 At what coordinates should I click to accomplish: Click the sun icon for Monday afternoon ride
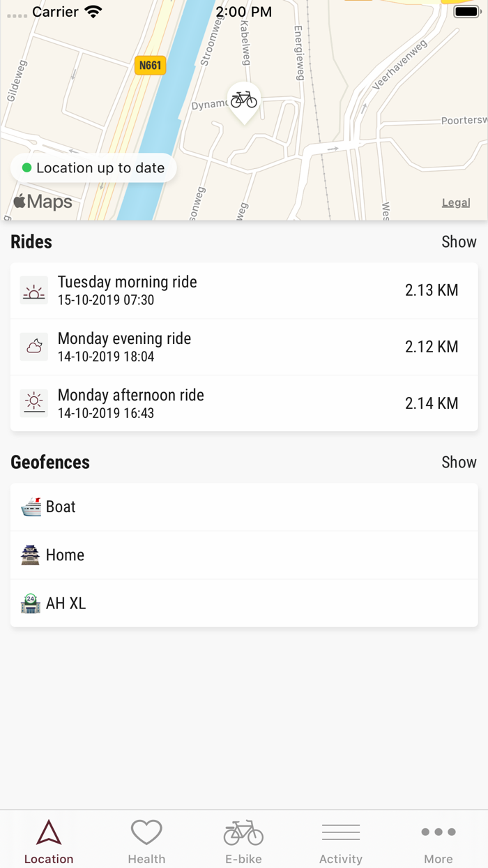click(x=33, y=403)
